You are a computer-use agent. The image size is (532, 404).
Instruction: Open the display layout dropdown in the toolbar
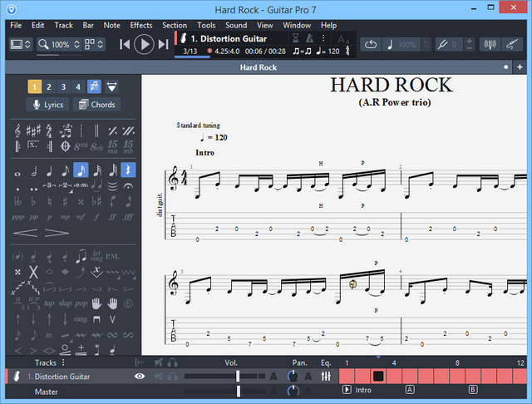pyautogui.click(x=22, y=44)
